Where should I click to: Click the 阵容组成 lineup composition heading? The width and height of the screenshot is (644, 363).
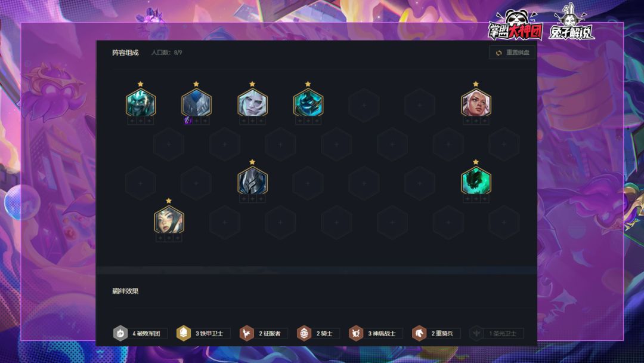pos(125,53)
